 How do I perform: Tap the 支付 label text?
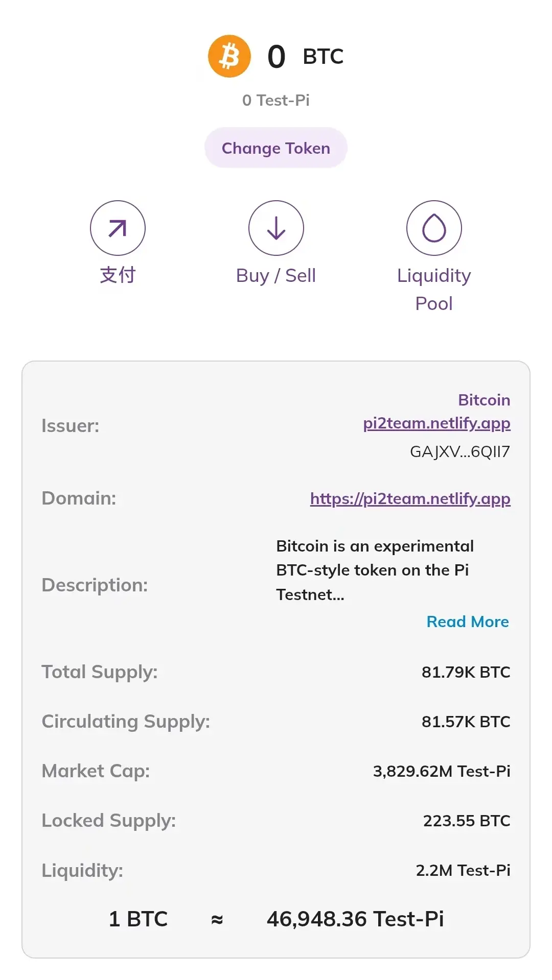click(118, 275)
